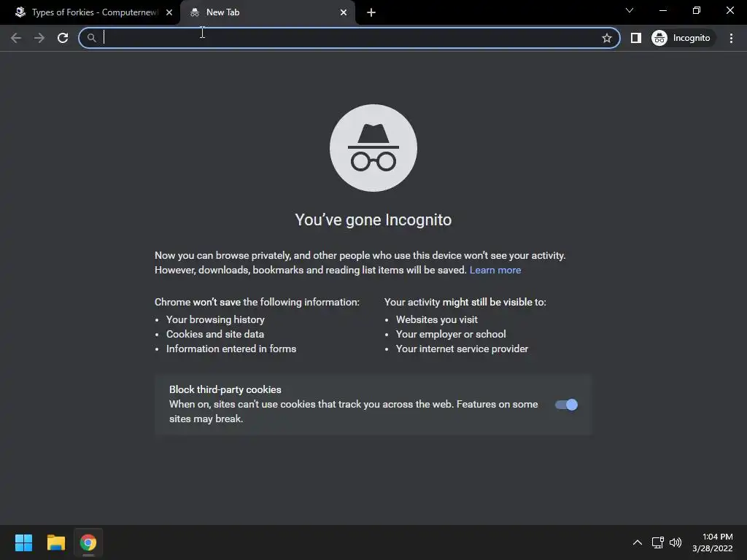
Task: Click the "Block third-party cookies" title
Action: coord(225,389)
